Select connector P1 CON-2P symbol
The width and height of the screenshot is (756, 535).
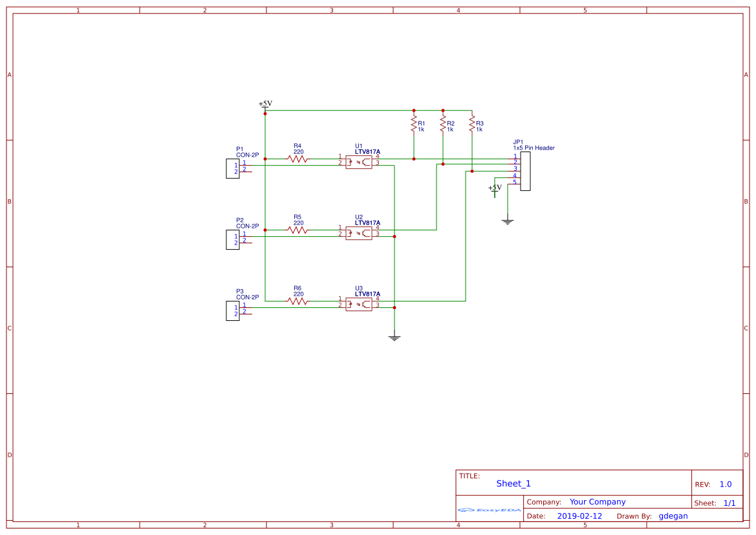point(232,169)
